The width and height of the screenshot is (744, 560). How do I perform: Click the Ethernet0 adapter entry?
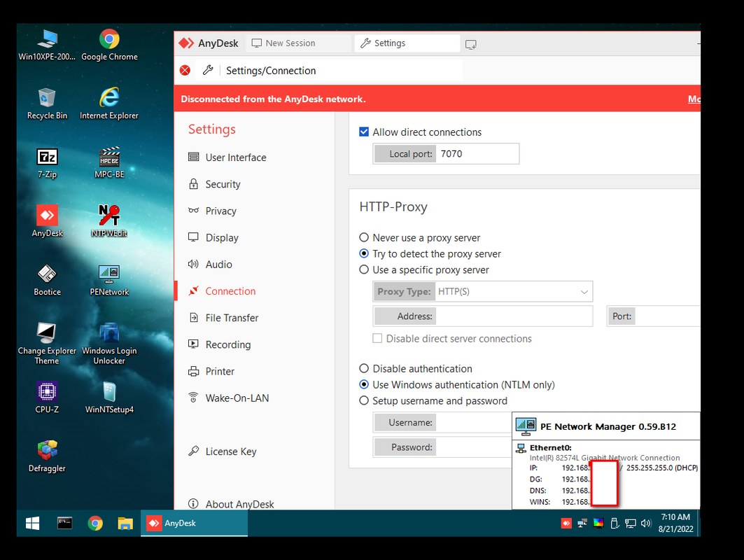coord(550,447)
